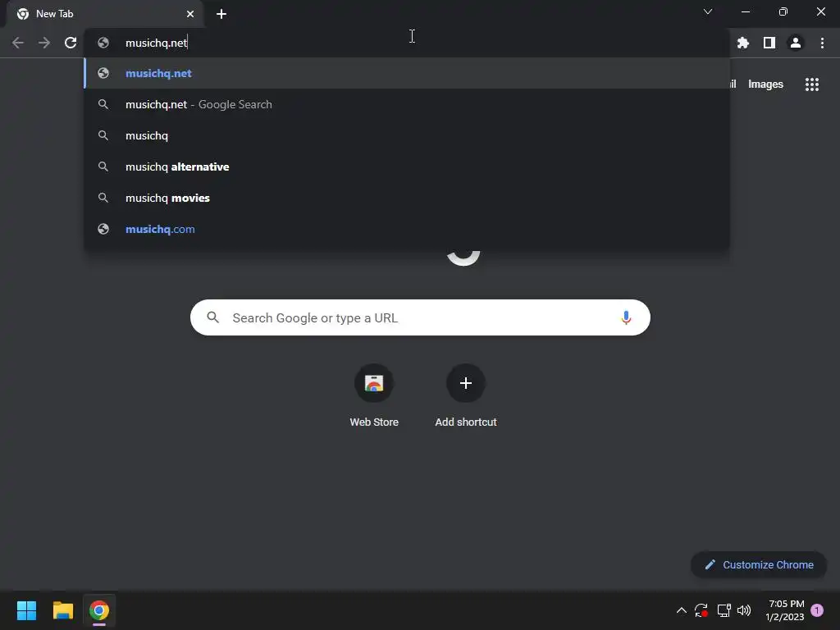Toggle the side panel icon
Screen dimensions: 840x630
click(769, 43)
